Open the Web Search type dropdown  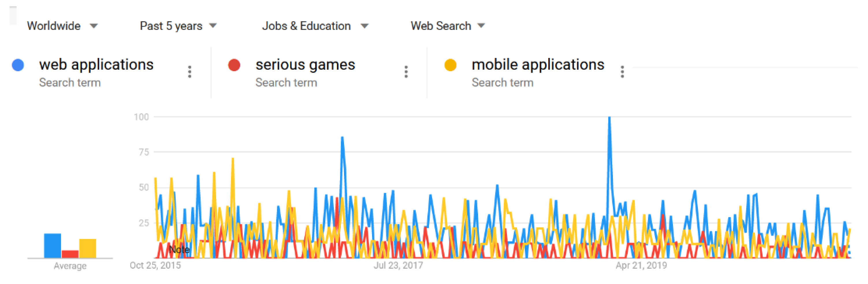pyautogui.click(x=447, y=26)
